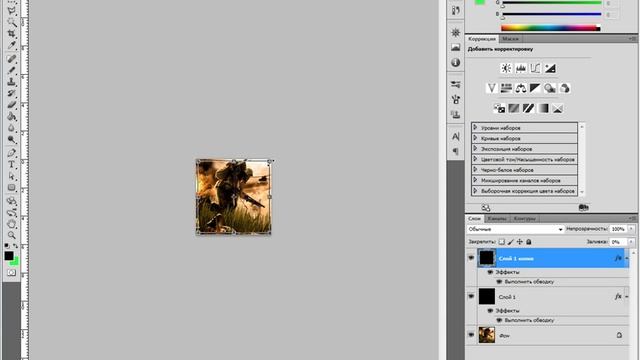The height and width of the screenshot is (360, 640).
Task: Select the Crop tool
Action: pyautogui.click(x=11, y=34)
